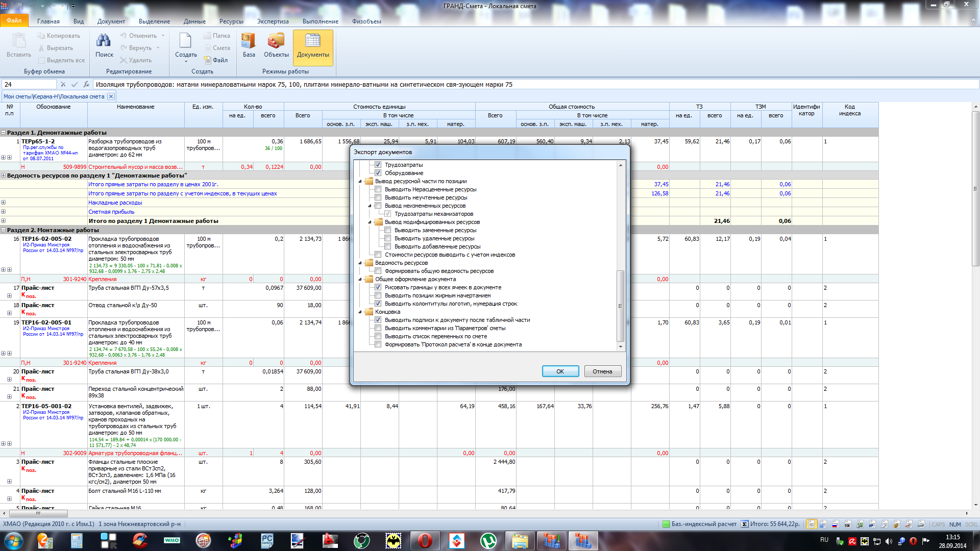This screenshot has height=551, width=980.
Task: Click the Копировать ribbon icon
Action: click(41, 36)
